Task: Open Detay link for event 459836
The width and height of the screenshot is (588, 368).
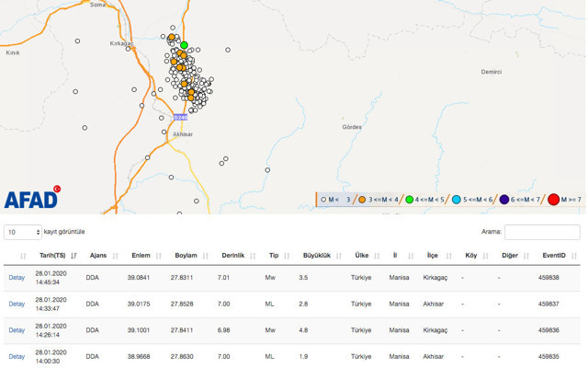Action: [x=17, y=329]
